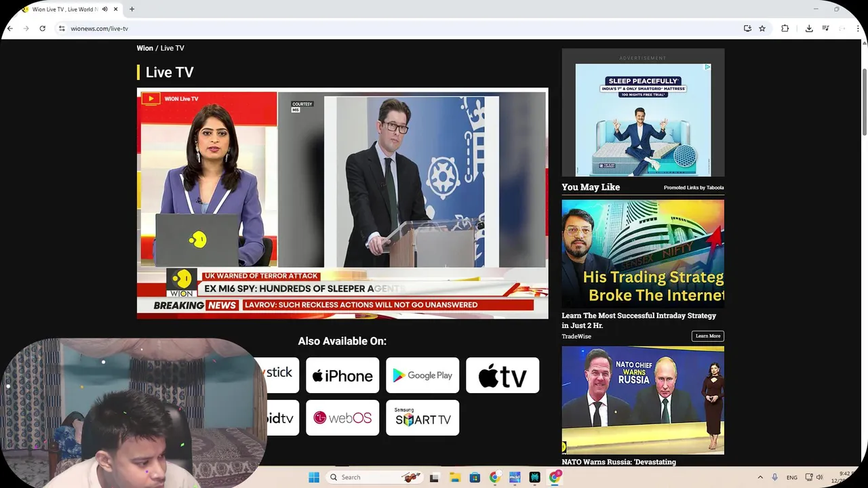Click the microphone tray icon
Viewport: 868px width, 488px height.
[x=774, y=477]
